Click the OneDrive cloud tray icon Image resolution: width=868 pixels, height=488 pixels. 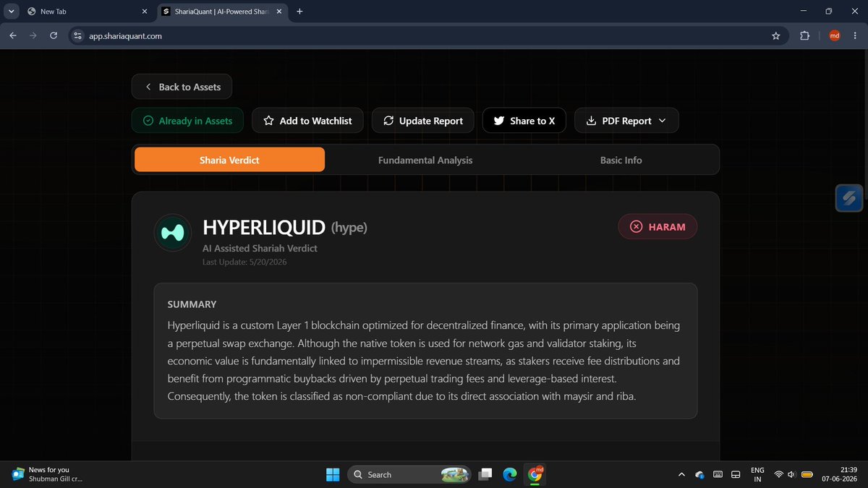(x=699, y=474)
